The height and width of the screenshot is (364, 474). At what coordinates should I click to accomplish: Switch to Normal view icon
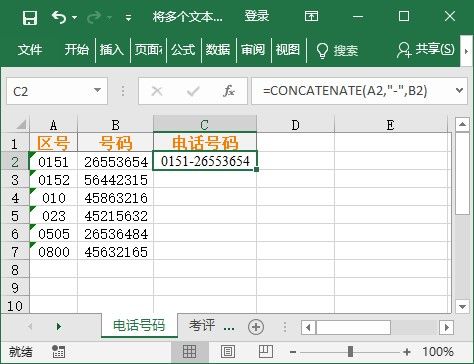[x=189, y=351]
